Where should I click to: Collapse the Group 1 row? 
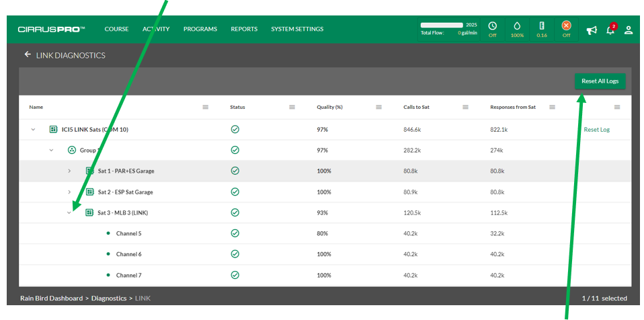pyautogui.click(x=51, y=150)
